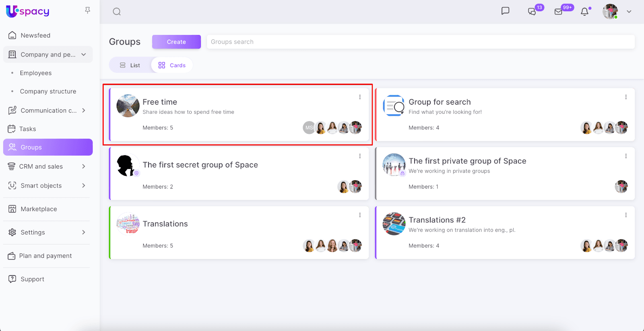Open the notifications bell icon

tap(584, 12)
